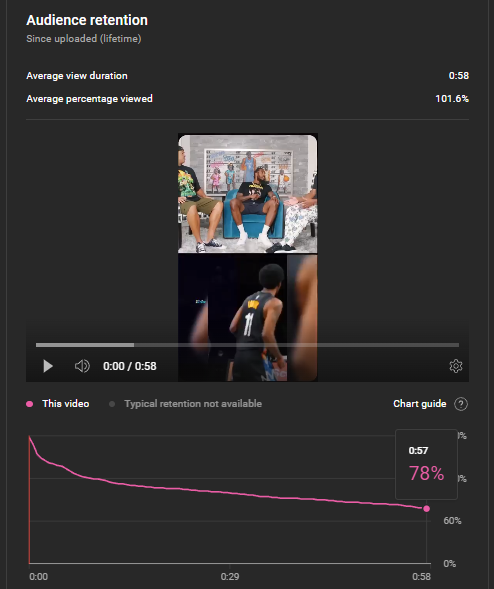Click the 78% tooltip on the chart
The height and width of the screenshot is (589, 494).
point(426,465)
